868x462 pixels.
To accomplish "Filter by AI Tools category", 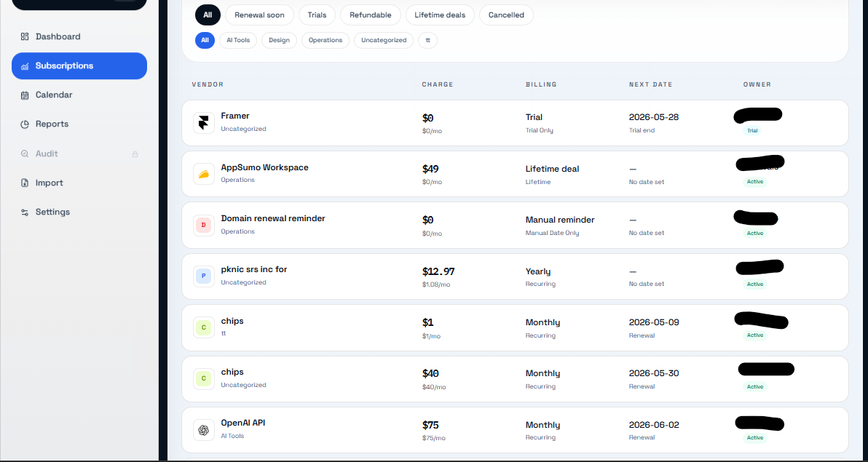I will [238, 40].
